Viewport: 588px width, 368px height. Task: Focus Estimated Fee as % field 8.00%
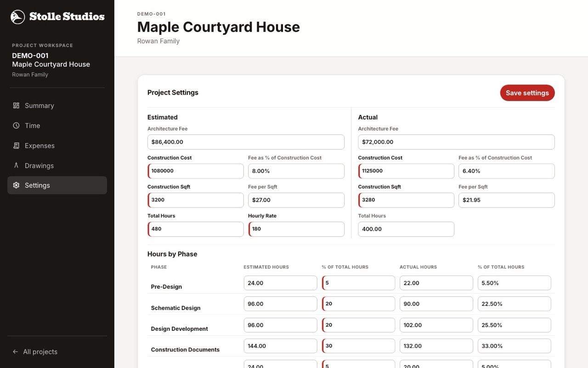click(296, 171)
